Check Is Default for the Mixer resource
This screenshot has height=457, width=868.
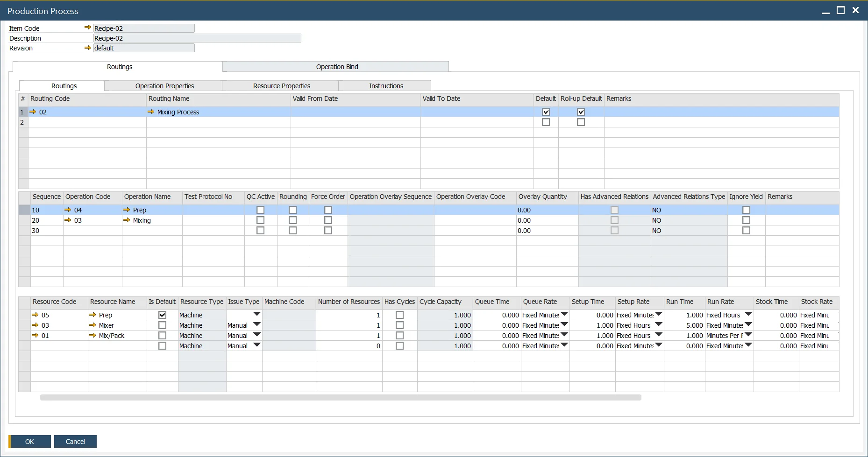(162, 325)
